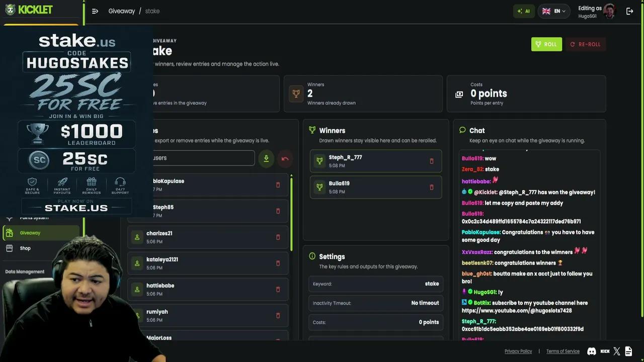Toggle the sidebar menu icon
The width and height of the screenshot is (644, 362).
pyautogui.click(x=95, y=11)
